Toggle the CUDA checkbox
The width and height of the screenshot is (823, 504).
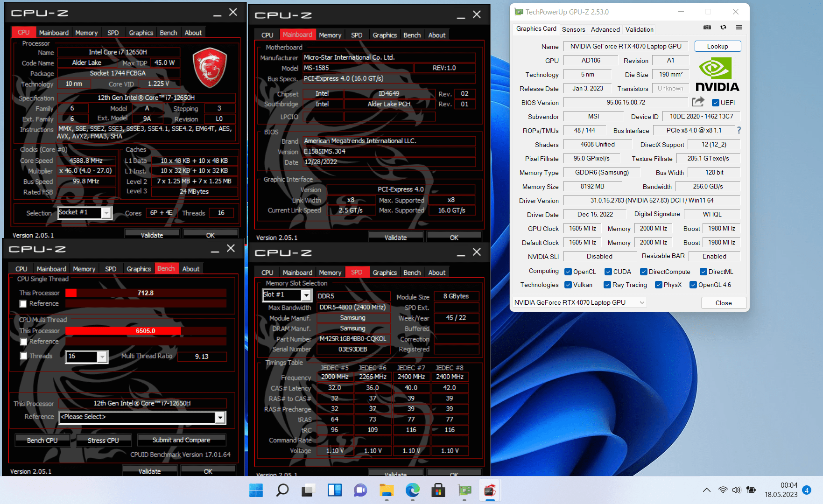pyautogui.click(x=608, y=272)
